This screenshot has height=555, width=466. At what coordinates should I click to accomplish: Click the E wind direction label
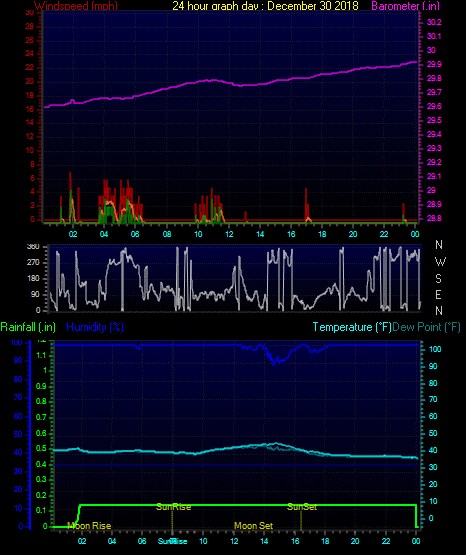click(438, 294)
